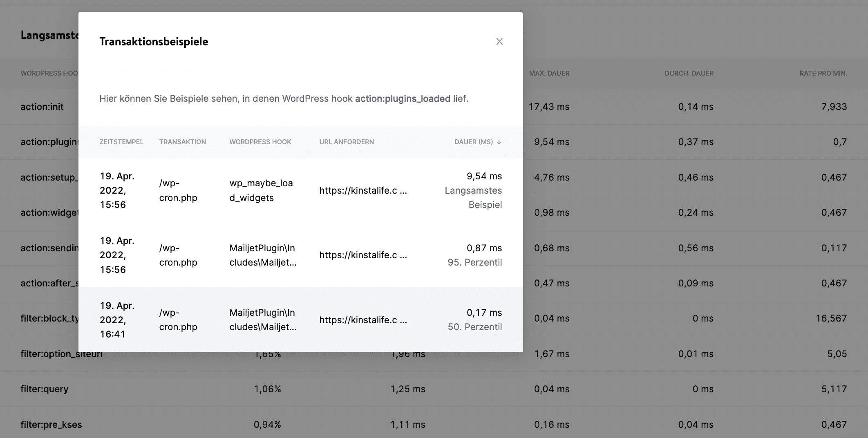Select the filter:query row in background table

pyautogui.click(x=45, y=389)
